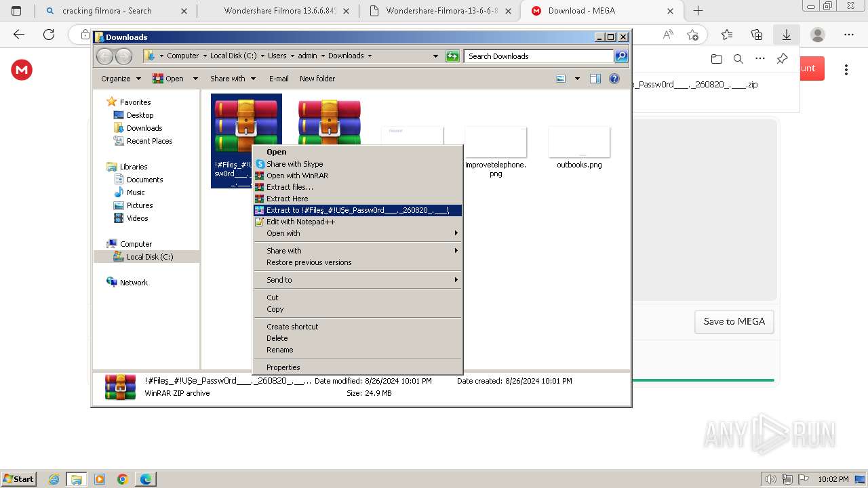
Task: Go back in Explorer navigation
Action: [104, 56]
